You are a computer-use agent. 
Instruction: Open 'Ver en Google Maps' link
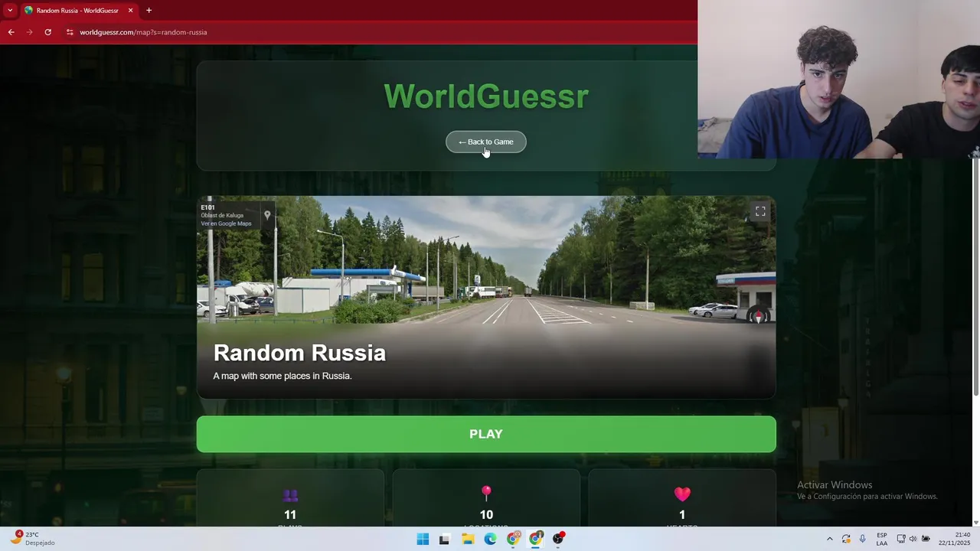226,223
